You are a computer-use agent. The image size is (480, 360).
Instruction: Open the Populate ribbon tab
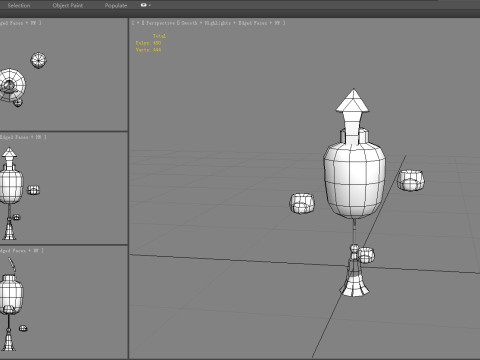pyautogui.click(x=116, y=5)
